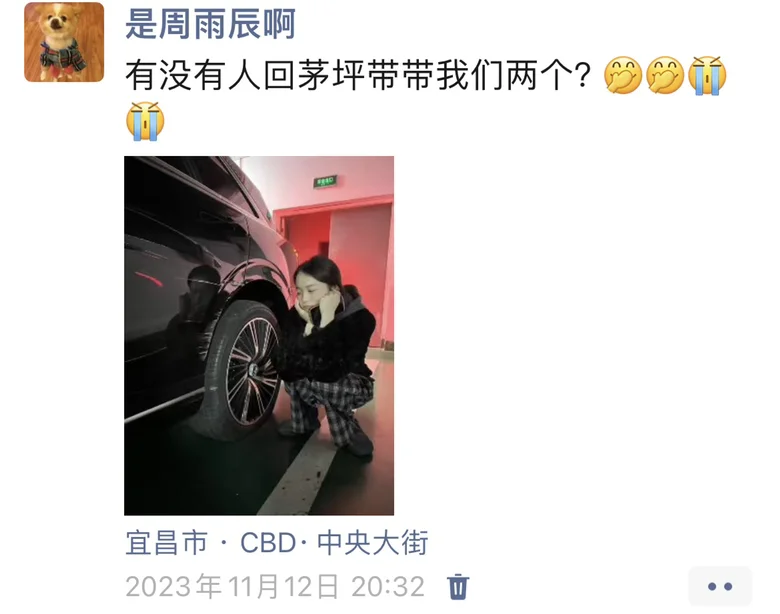Select the post text 有没有人回茅坪带带我们两个
The image size is (780, 614).
358,76
